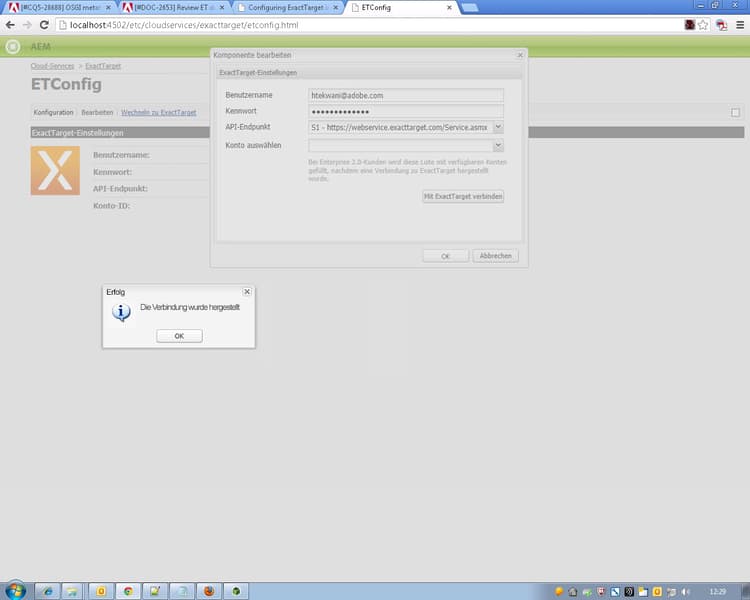Close the Configuring ExactTarget tab
Viewport: 750px width, 600px height.
tap(335, 8)
